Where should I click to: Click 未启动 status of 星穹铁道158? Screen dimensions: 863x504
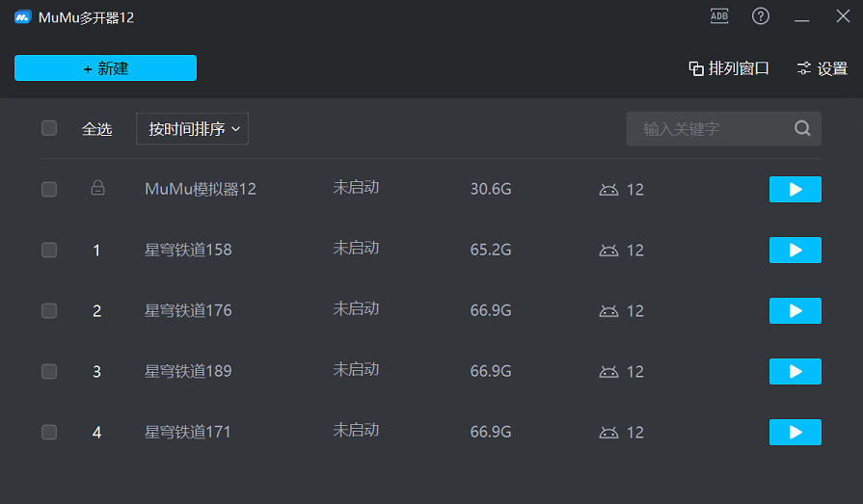click(356, 249)
